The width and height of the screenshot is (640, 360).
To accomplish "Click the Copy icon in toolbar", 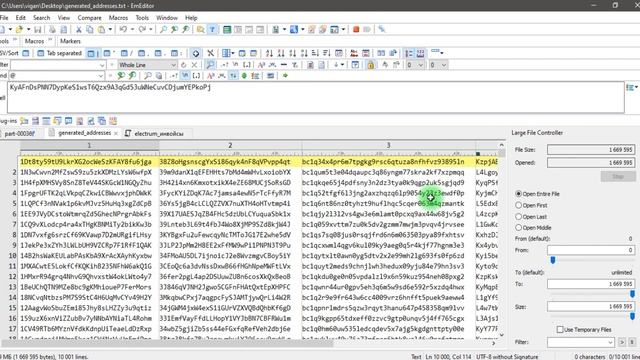I will pyautogui.click(x=90, y=29).
